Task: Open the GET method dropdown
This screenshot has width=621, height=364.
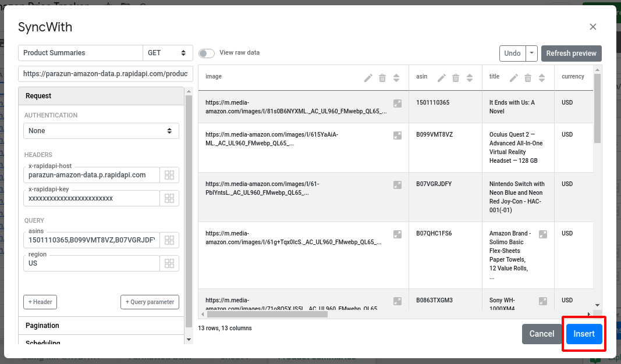Action: point(168,53)
